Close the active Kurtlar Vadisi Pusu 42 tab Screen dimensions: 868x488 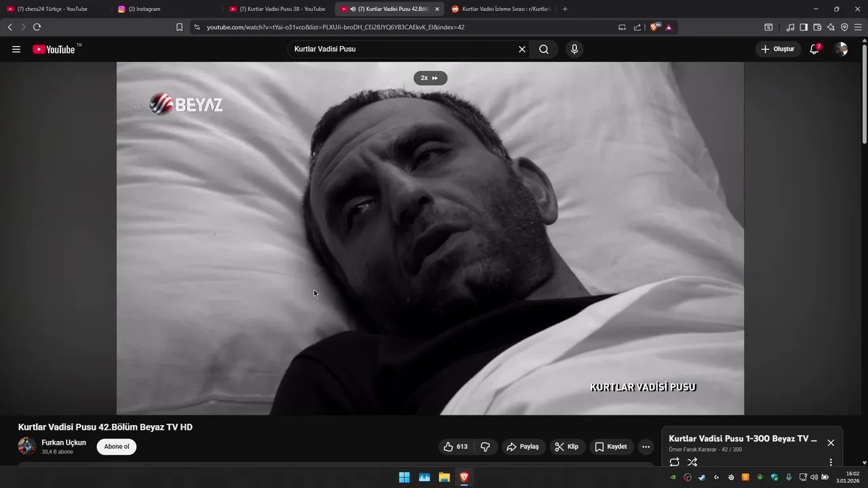click(x=437, y=9)
